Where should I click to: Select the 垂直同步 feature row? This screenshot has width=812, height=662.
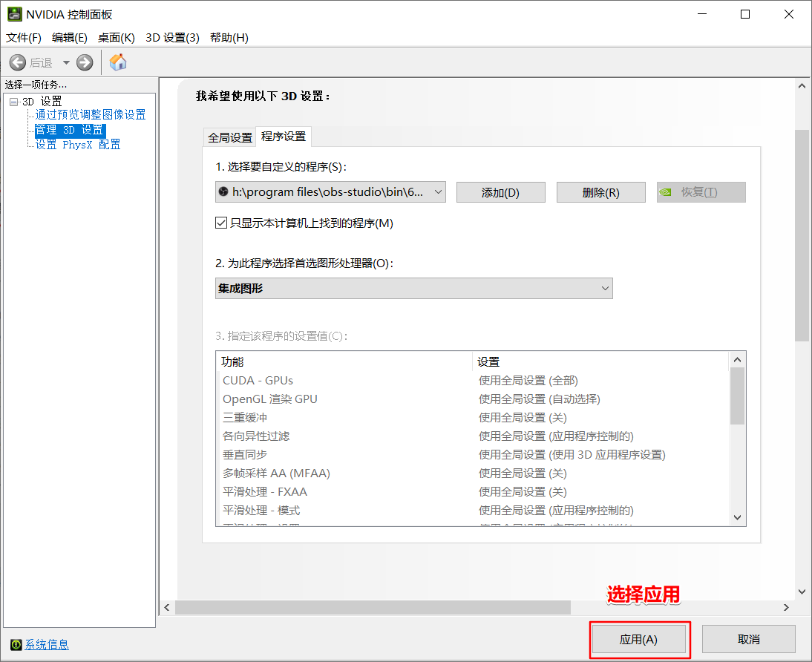472,455
